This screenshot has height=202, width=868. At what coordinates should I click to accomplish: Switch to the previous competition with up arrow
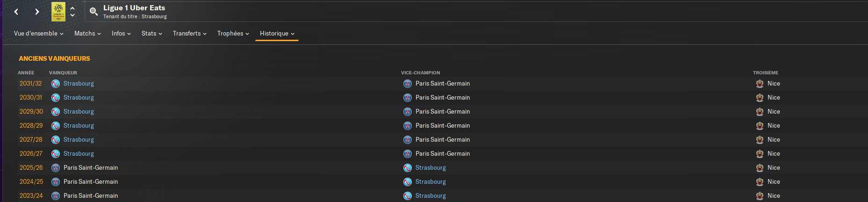[x=72, y=8]
